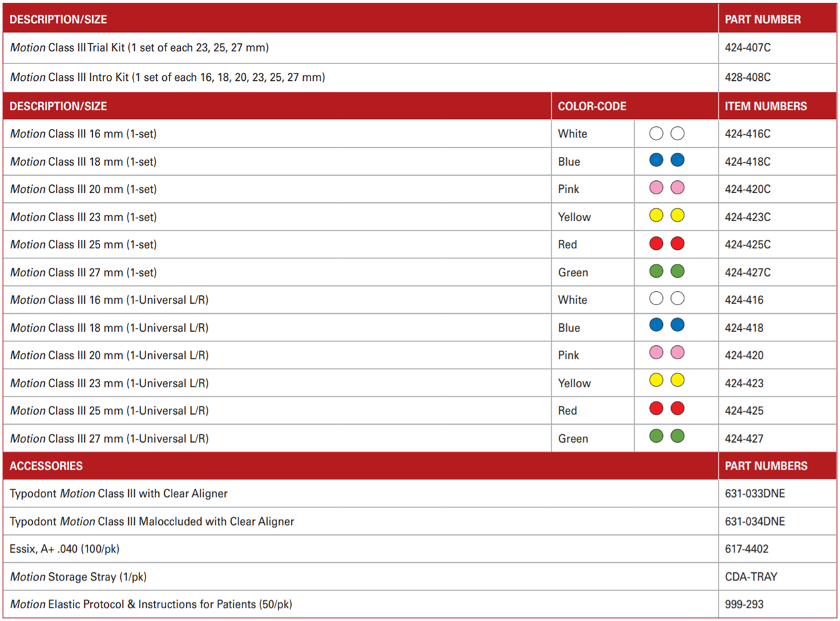Select Typodont Motion Class III with Clear Aligner
840x621 pixels.
pos(119,494)
